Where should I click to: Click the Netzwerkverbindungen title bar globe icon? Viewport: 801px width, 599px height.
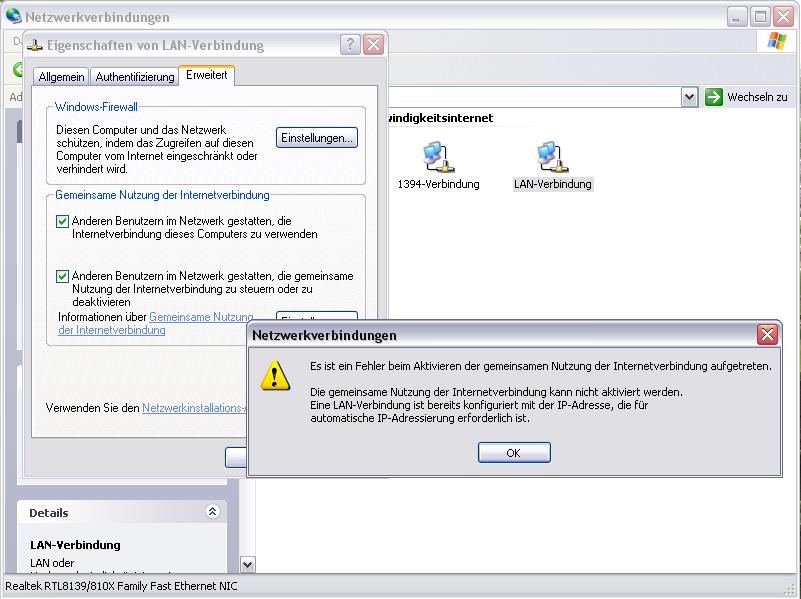(x=13, y=16)
